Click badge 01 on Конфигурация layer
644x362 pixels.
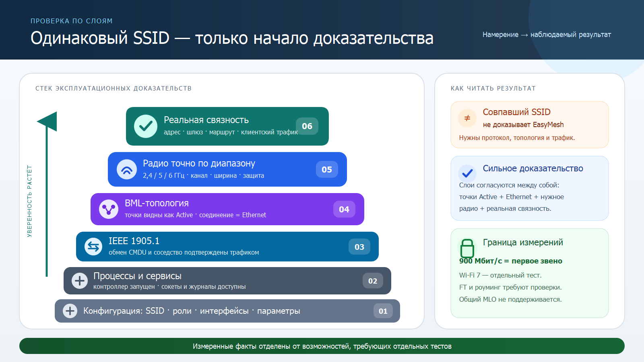(x=383, y=311)
